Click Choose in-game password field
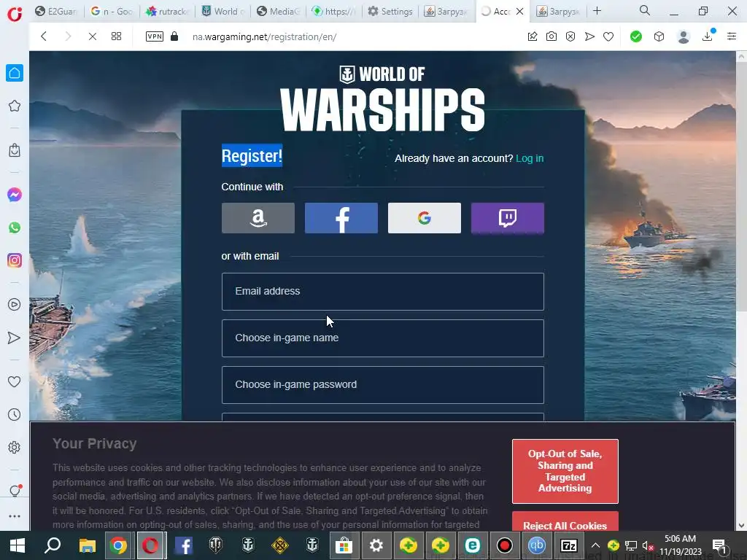 click(382, 385)
